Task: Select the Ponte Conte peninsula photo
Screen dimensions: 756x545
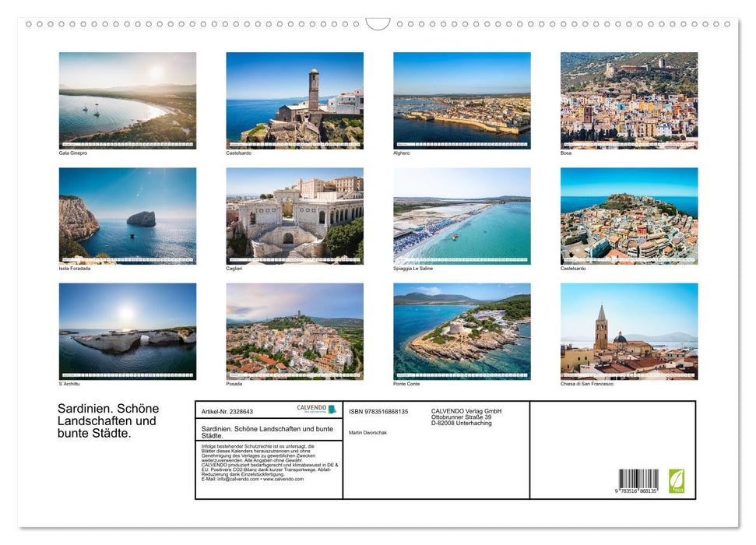Action: point(462,332)
